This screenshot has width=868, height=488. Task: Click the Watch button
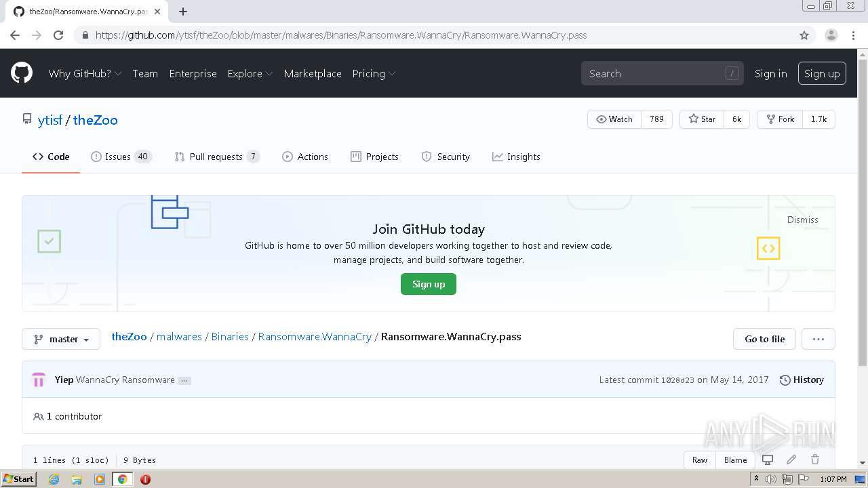[x=614, y=119]
